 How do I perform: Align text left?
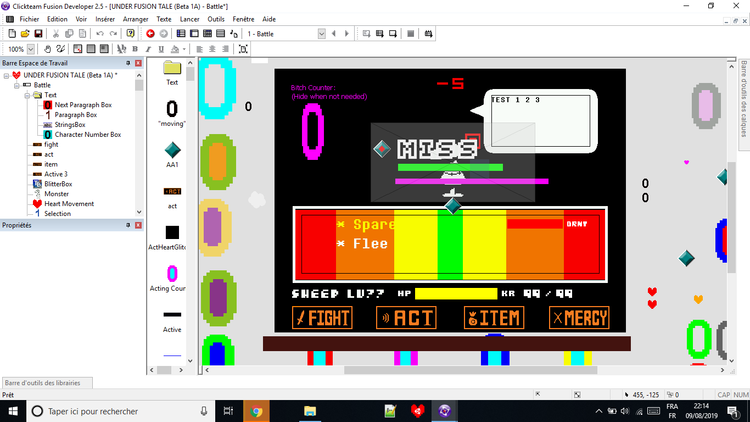coord(199,49)
